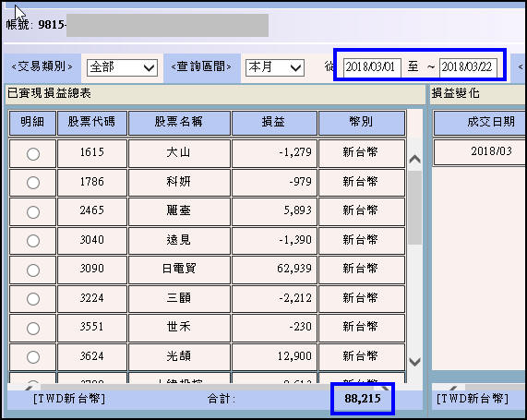527x420 pixels.
Task: Click the 交易類別 label
Action: 42,67
